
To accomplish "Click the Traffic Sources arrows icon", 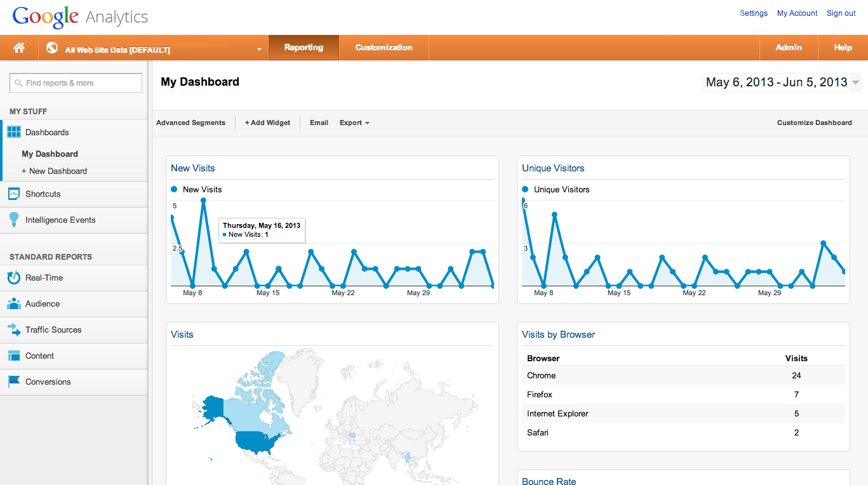I will (13, 329).
